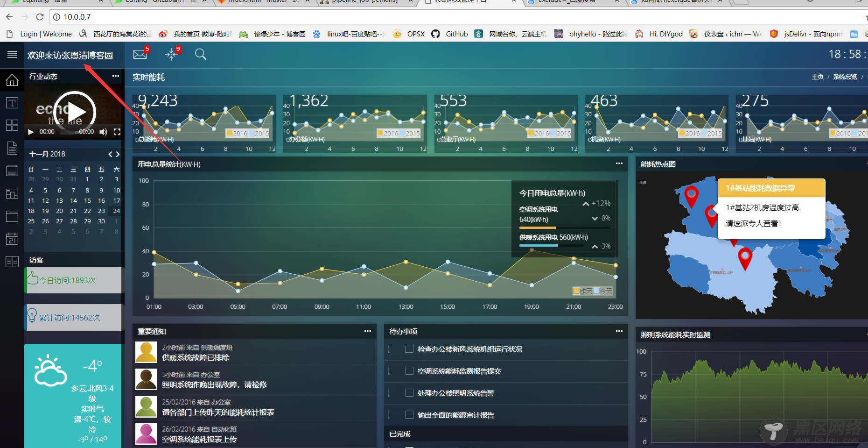The image size is (868, 448).
Task: Check '处理办公楼照明系统告警' todo checkbox
Action: coord(409,393)
